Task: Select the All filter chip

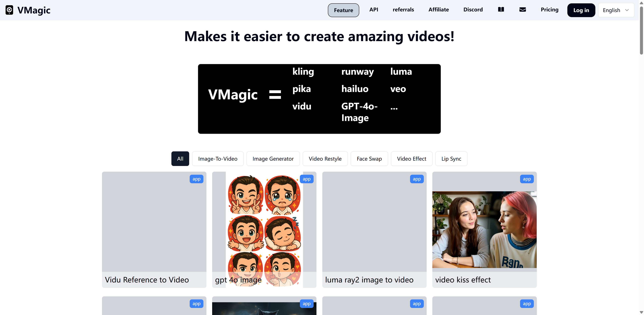Action: click(180, 159)
